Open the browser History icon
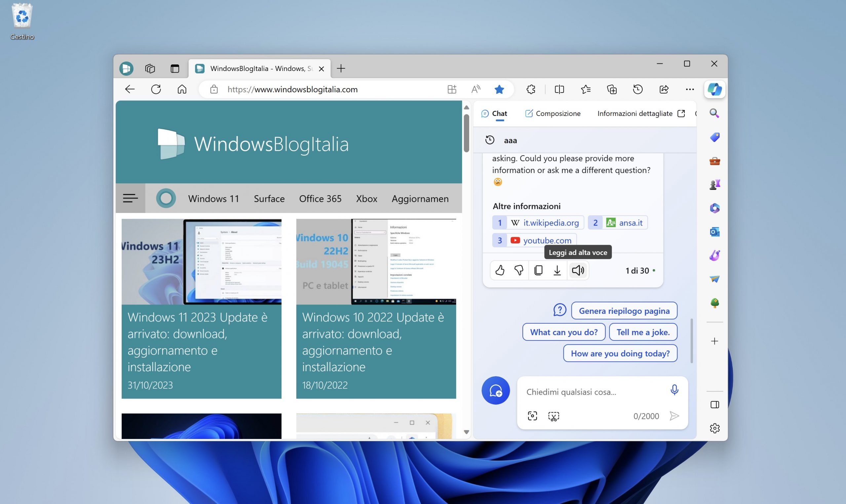 point(638,89)
